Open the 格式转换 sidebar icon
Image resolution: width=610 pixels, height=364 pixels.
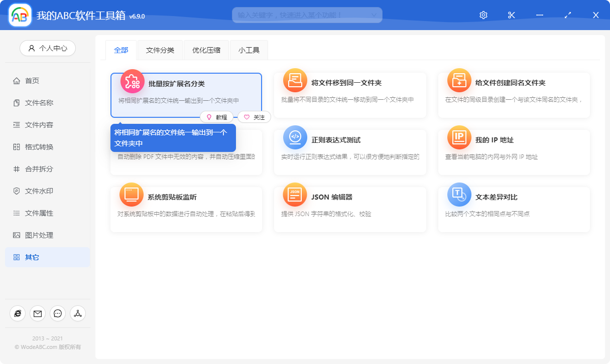click(18, 146)
